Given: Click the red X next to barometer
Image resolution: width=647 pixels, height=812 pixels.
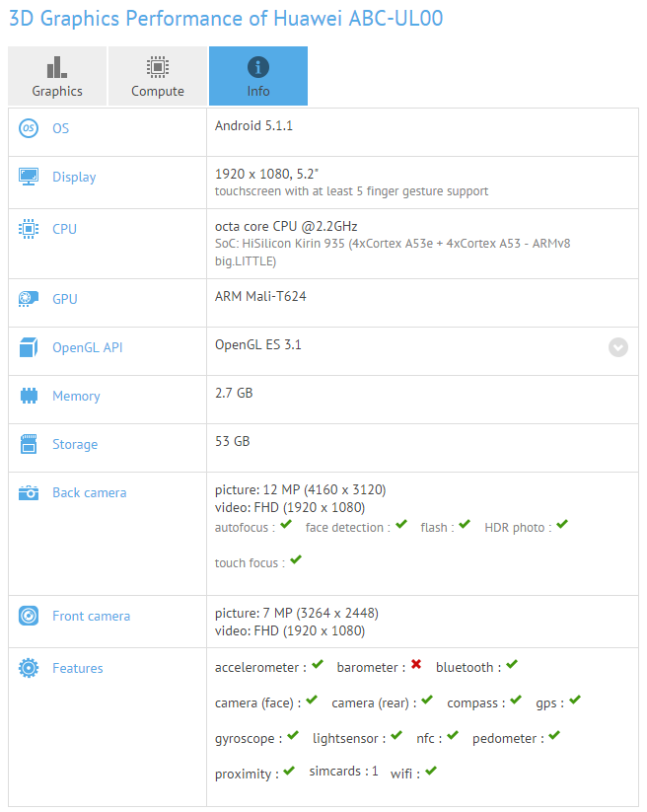Looking at the screenshot, I should click(x=416, y=666).
